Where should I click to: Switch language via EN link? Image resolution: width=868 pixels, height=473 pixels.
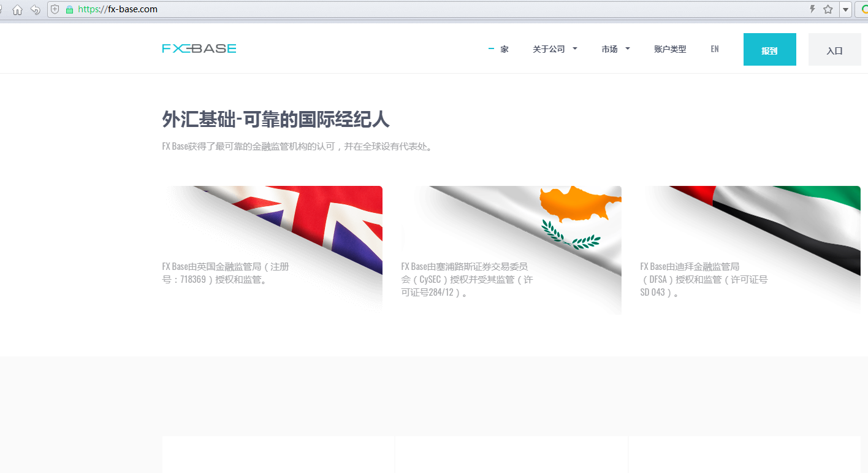[x=715, y=49]
